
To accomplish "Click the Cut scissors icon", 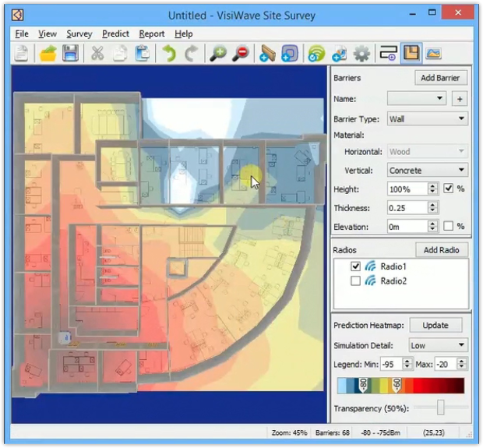I will 97,53.
